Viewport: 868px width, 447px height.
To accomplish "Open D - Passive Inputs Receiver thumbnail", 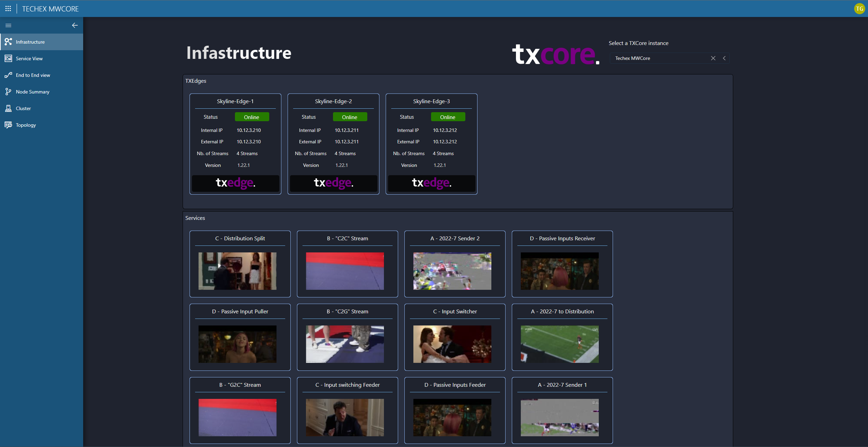I will (x=560, y=271).
